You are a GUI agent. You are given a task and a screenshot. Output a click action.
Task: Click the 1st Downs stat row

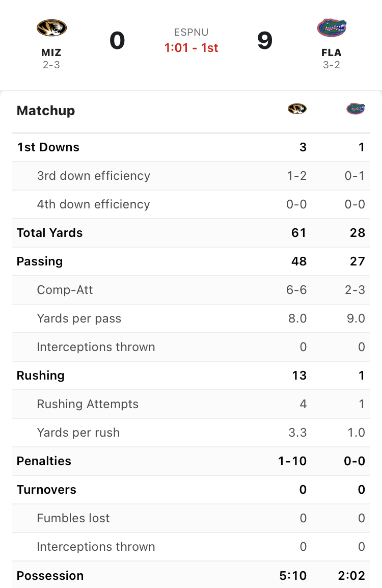191,147
